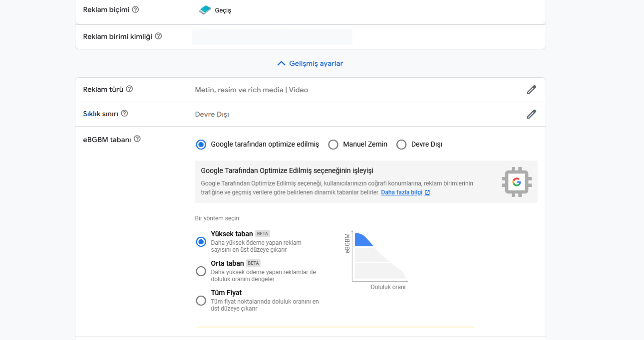This screenshot has width=644, height=340.
Task: Click Bir yöntem seçin: label
Action: (218, 218)
